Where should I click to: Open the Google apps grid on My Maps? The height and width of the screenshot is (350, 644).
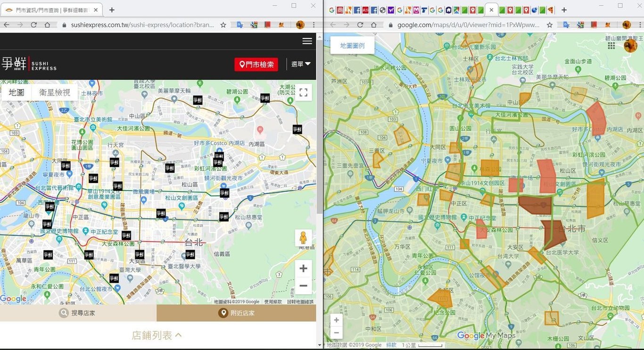pyautogui.click(x=611, y=45)
